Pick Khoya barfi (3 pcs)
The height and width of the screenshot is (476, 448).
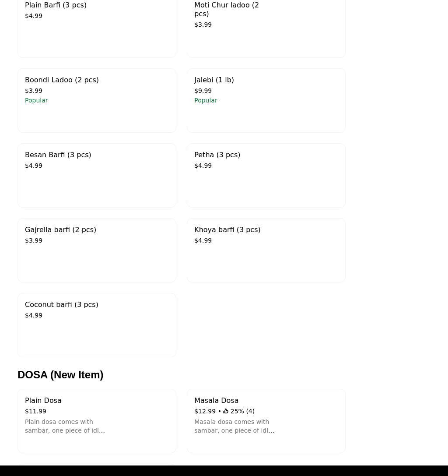point(266,250)
